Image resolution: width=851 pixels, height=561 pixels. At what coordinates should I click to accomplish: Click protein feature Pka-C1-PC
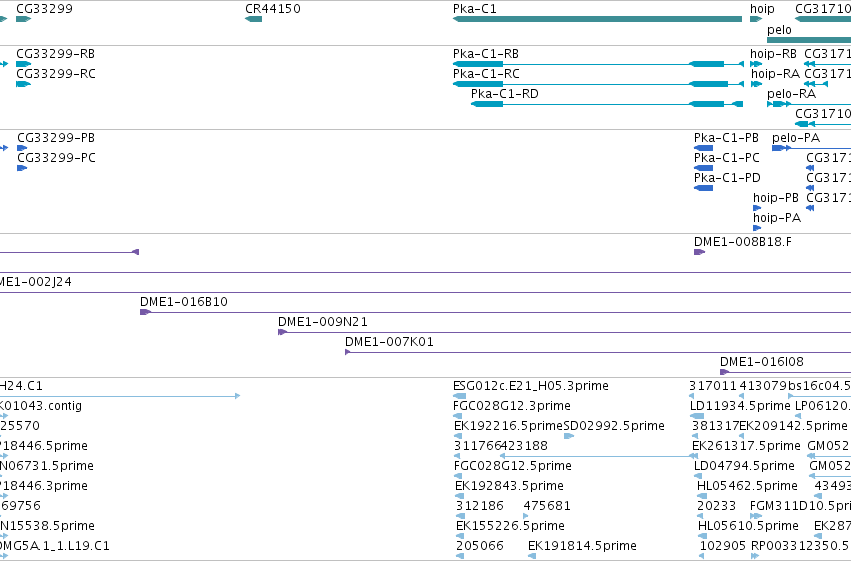point(703,168)
